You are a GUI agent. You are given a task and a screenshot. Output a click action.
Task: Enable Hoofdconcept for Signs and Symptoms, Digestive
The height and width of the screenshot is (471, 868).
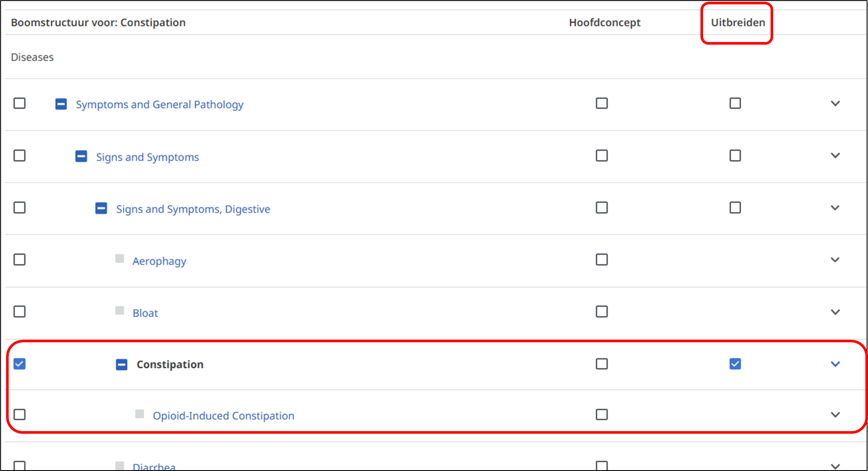point(602,208)
